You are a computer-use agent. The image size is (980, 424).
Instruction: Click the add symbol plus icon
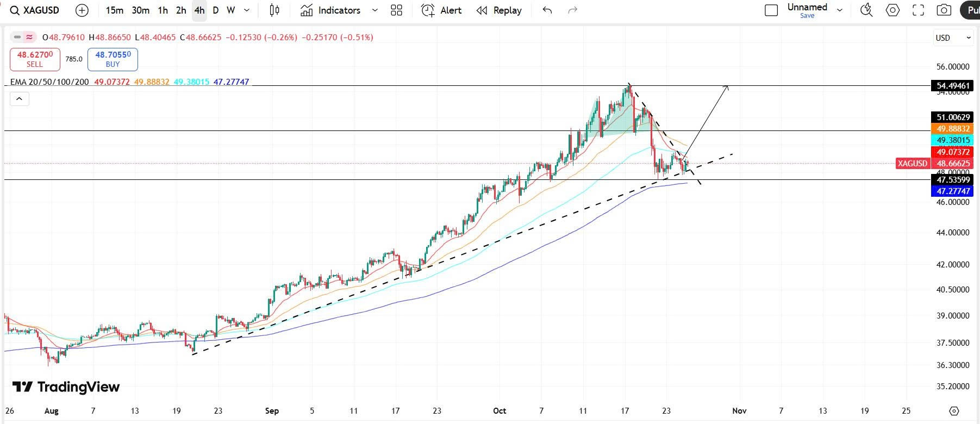(82, 10)
